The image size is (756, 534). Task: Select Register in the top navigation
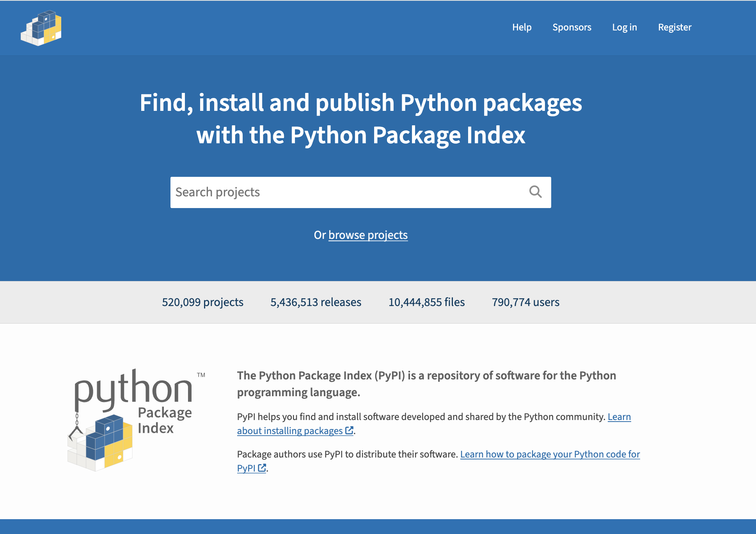(674, 27)
